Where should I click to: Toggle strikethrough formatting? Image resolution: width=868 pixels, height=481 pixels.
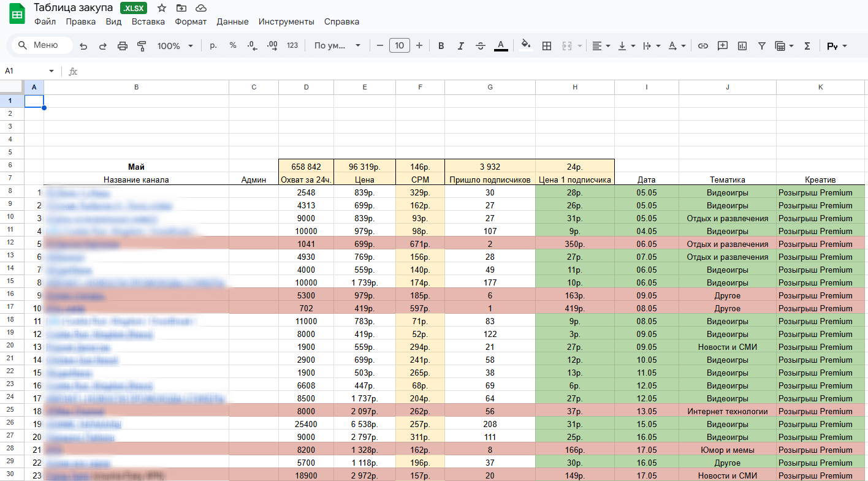click(x=481, y=46)
